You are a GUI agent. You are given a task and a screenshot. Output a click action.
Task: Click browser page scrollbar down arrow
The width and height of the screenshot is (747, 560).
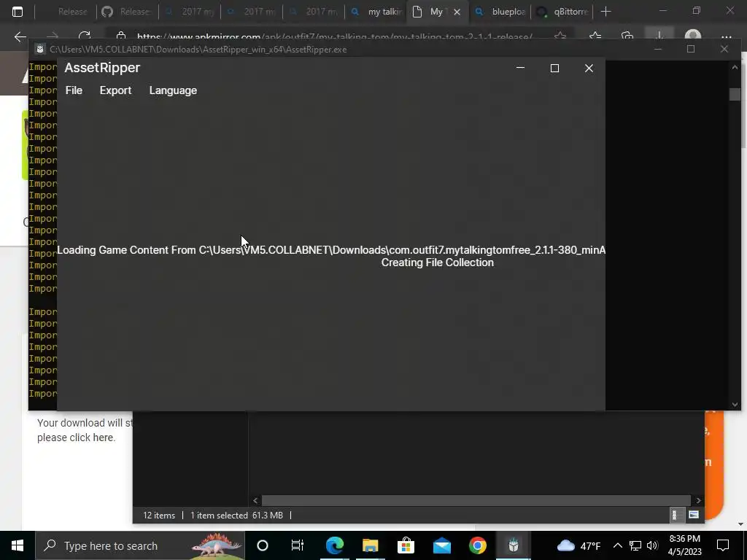740,524
